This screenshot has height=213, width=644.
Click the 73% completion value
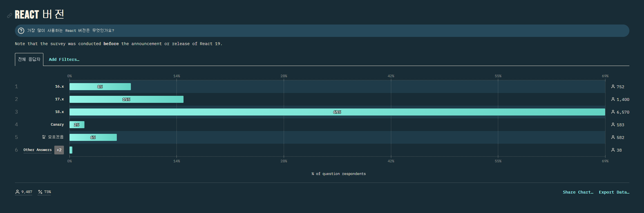pos(48,192)
